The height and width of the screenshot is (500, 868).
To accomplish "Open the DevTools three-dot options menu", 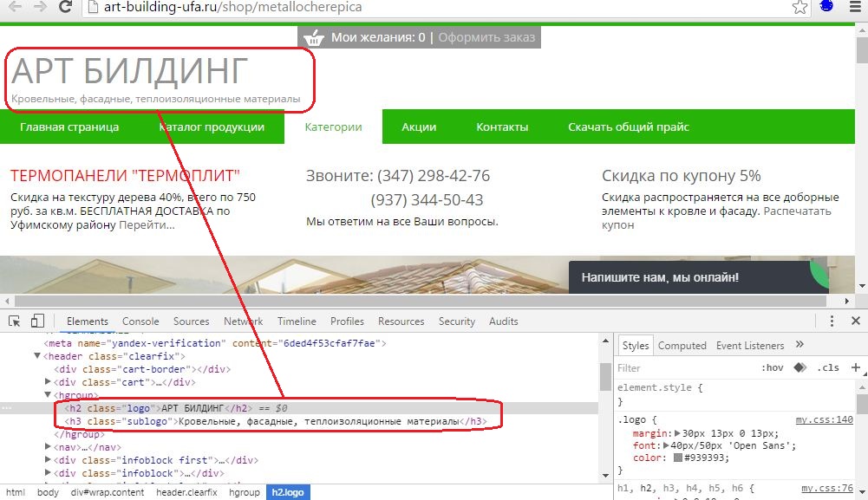I will [x=832, y=321].
